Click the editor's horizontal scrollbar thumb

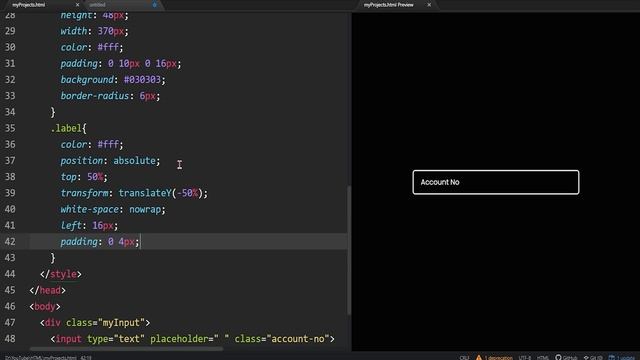point(127,349)
